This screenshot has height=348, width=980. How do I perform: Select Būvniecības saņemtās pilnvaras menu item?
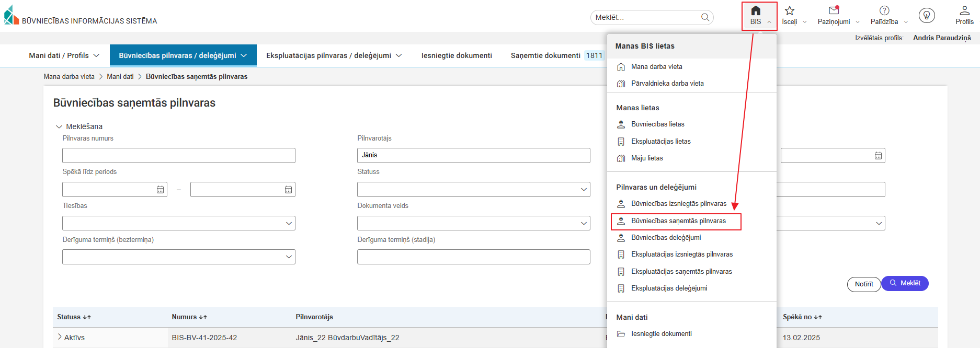pyautogui.click(x=678, y=221)
